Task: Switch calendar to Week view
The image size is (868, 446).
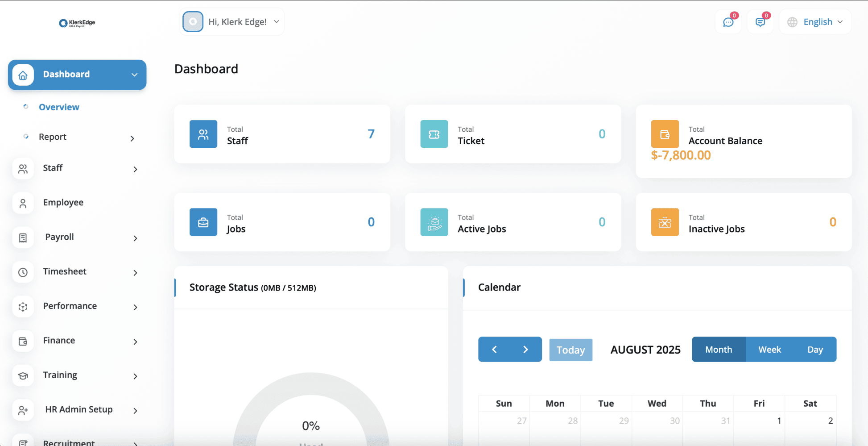Action: [x=769, y=350]
